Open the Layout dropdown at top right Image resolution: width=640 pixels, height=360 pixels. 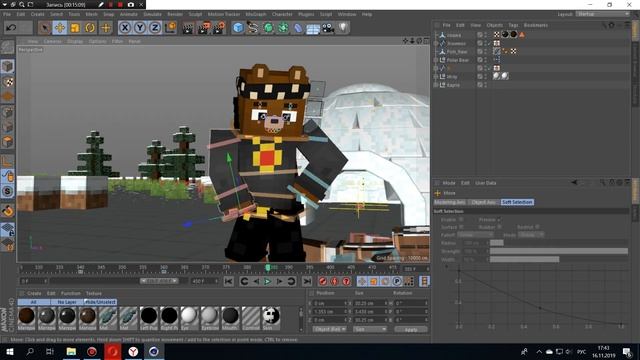pos(602,14)
